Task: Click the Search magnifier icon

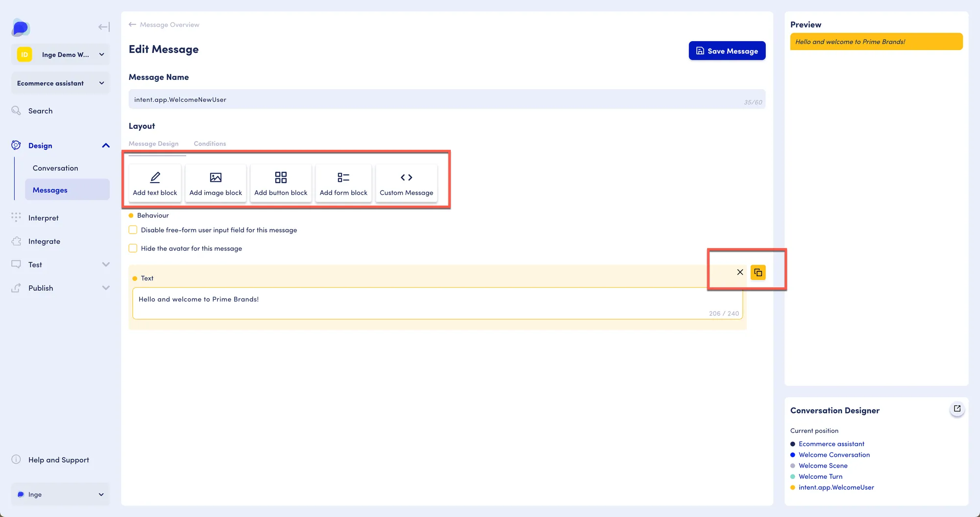Action: click(x=16, y=111)
